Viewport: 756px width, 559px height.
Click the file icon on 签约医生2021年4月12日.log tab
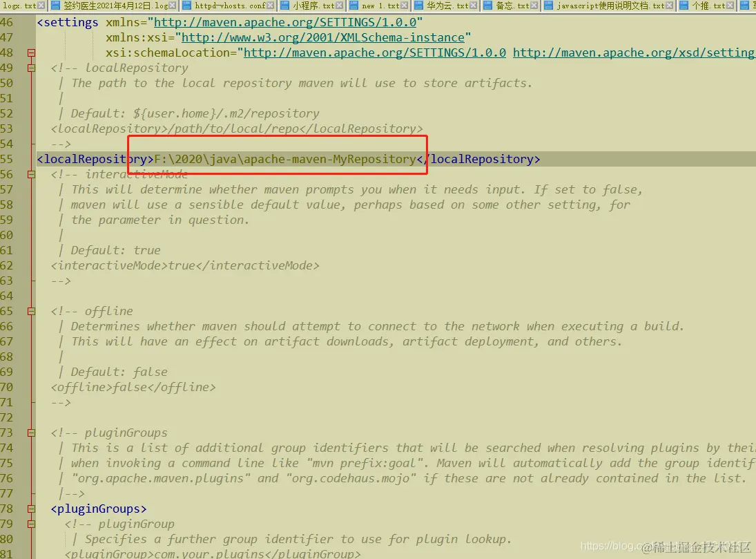coord(56,6)
